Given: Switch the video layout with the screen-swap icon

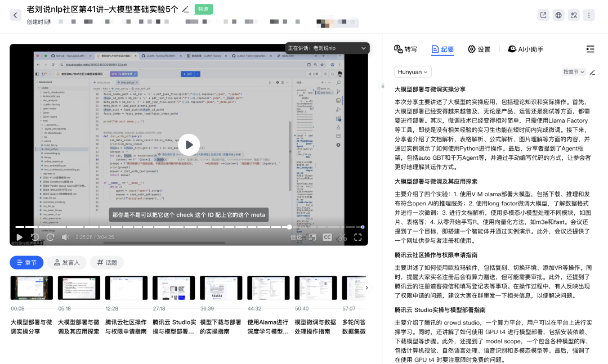Looking at the screenshot, I should (312, 237).
